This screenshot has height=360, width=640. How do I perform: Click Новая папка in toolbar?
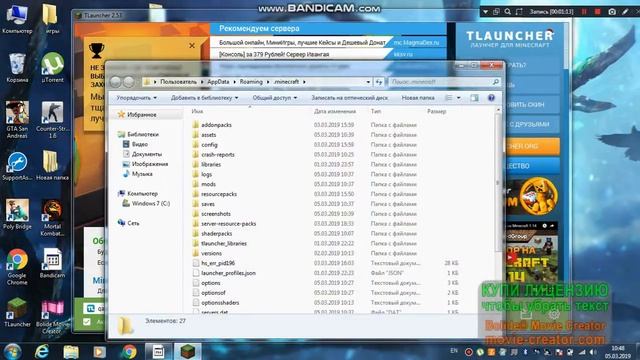[418, 98]
